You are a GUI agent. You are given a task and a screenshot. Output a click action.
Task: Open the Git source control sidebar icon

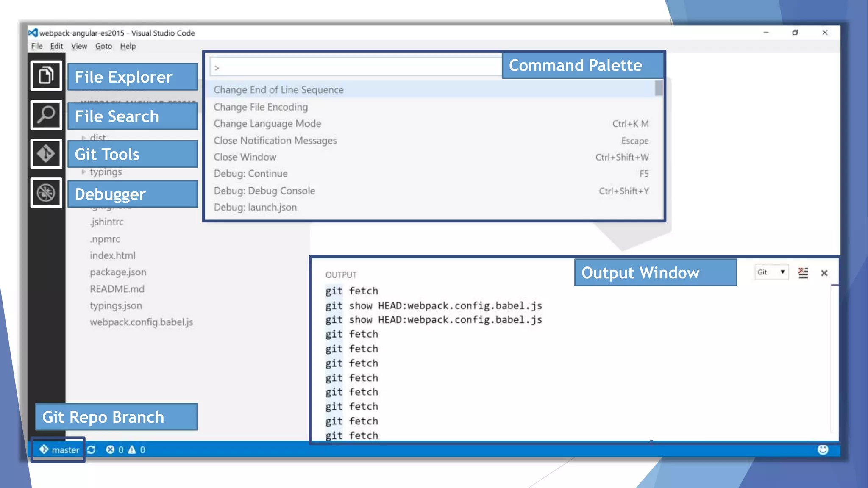[46, 154]
